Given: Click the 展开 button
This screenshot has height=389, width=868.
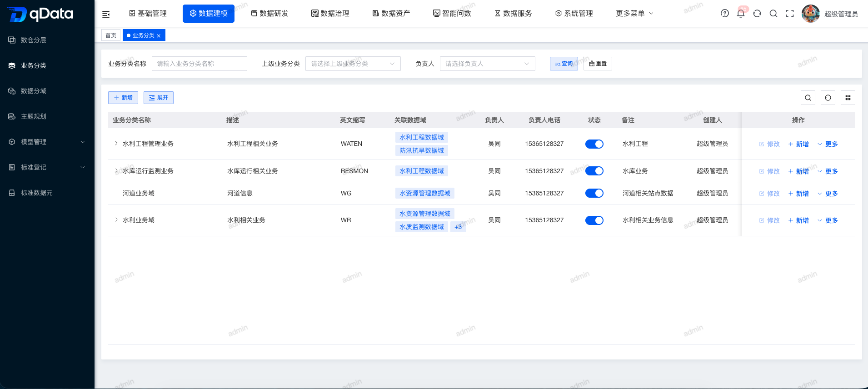Looking at the screenshot, I should tap(159, 98).
